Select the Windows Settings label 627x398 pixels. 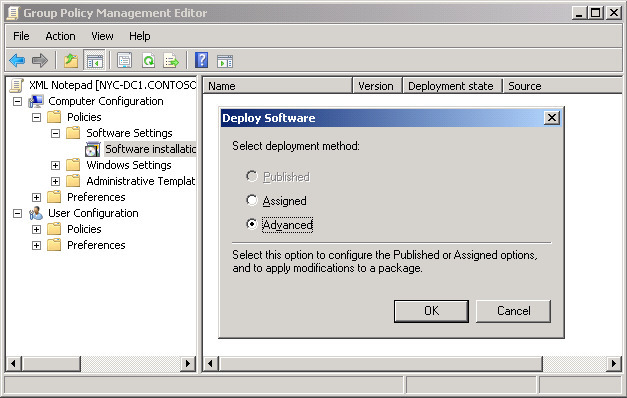tap(129, 165)
